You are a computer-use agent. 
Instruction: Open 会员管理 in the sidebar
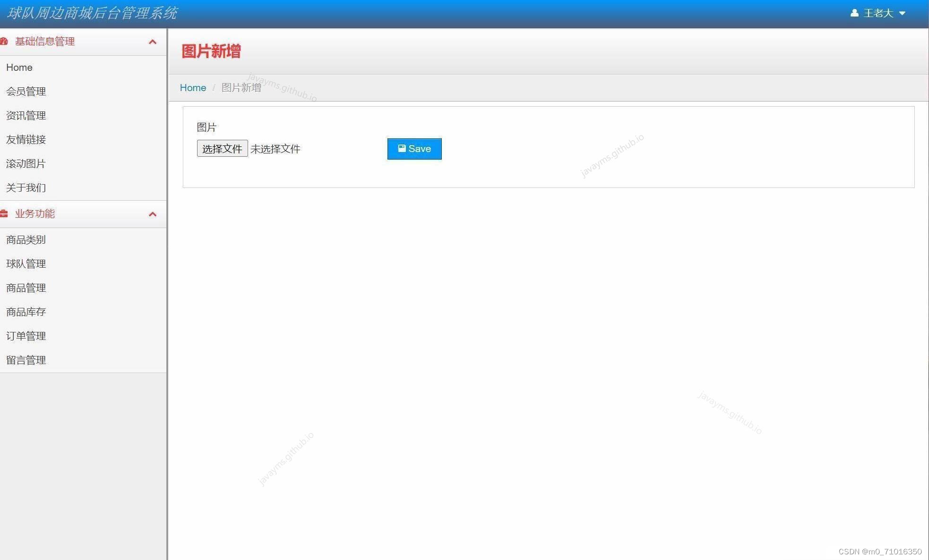point(26,92)
